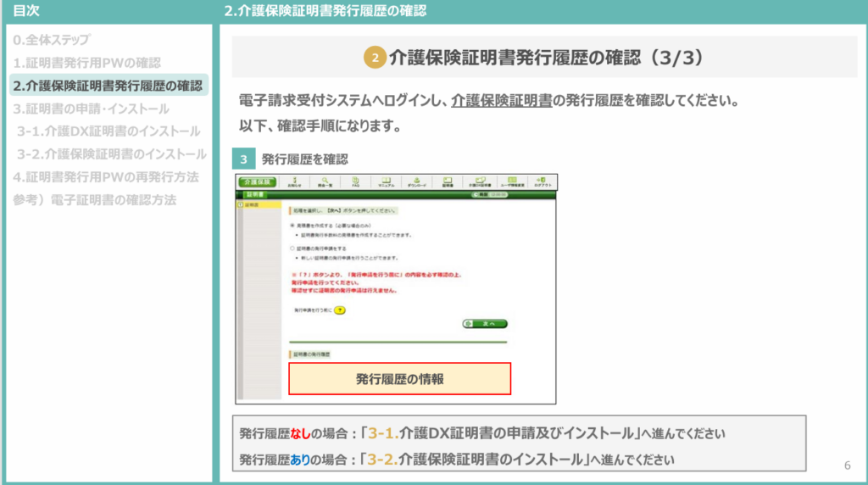Image resolution: width=868 pixels, height=485 pixels.
Task: Click the underlined 介護保険証明書 text
Action: click(x=502, y=101)
